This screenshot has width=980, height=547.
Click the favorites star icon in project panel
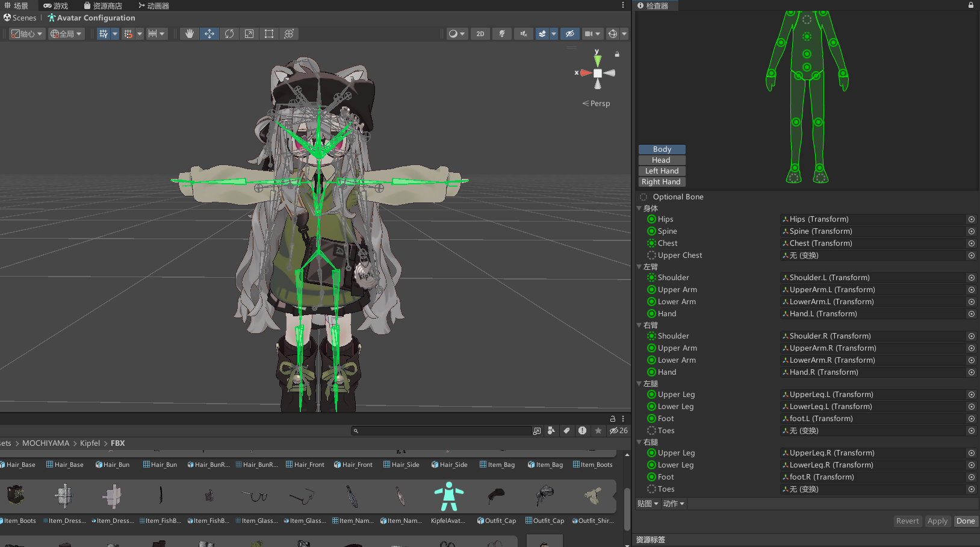[x=598, y=431]
